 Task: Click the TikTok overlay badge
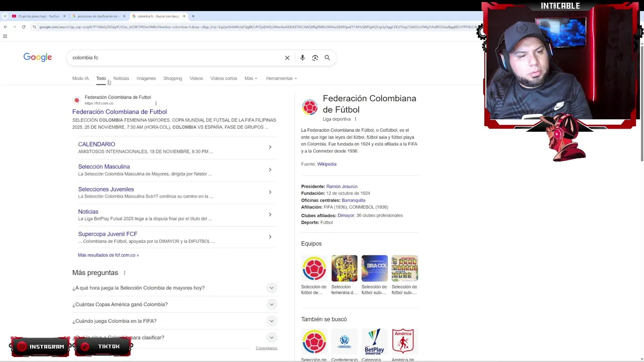click(x=103, y=346)
